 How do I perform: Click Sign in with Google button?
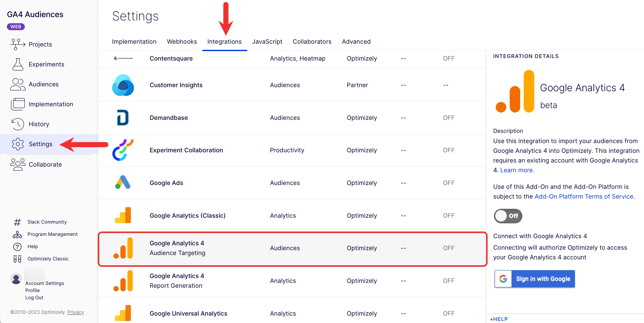click(x=535, y=279)
